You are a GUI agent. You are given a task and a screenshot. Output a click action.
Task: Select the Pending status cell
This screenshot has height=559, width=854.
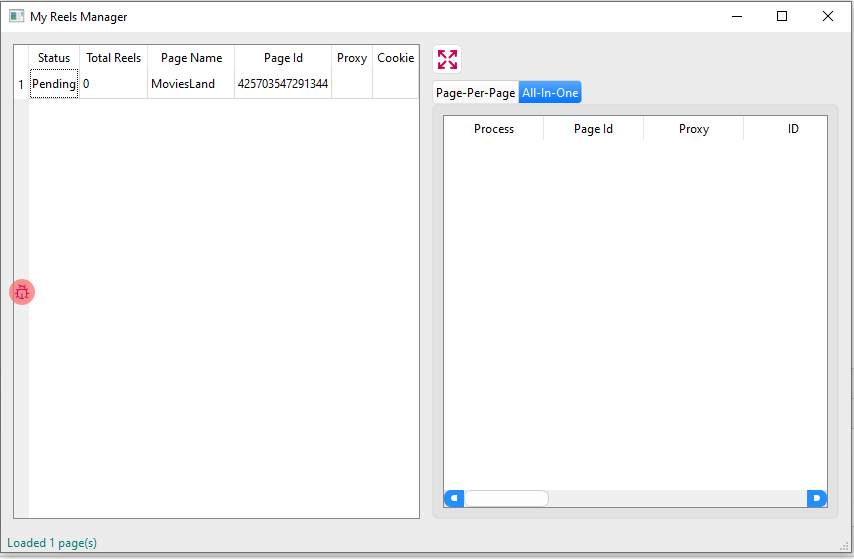click(54, 84)
